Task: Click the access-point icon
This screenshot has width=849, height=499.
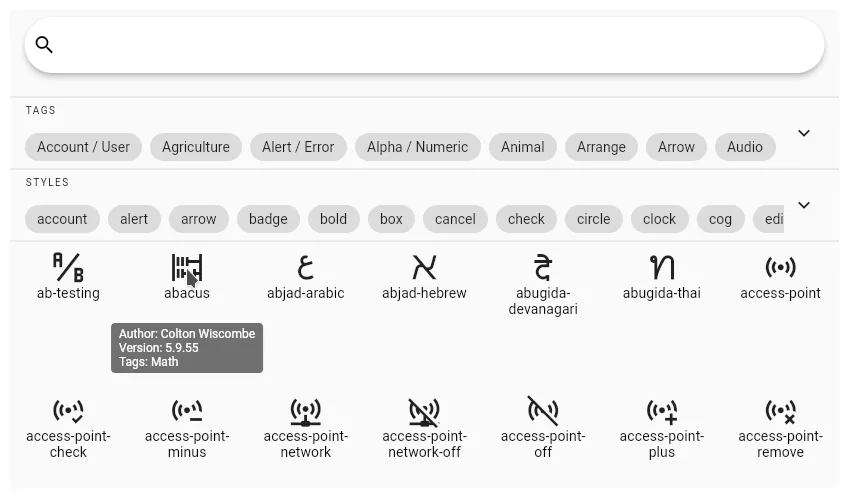Action: click(780, 268)
